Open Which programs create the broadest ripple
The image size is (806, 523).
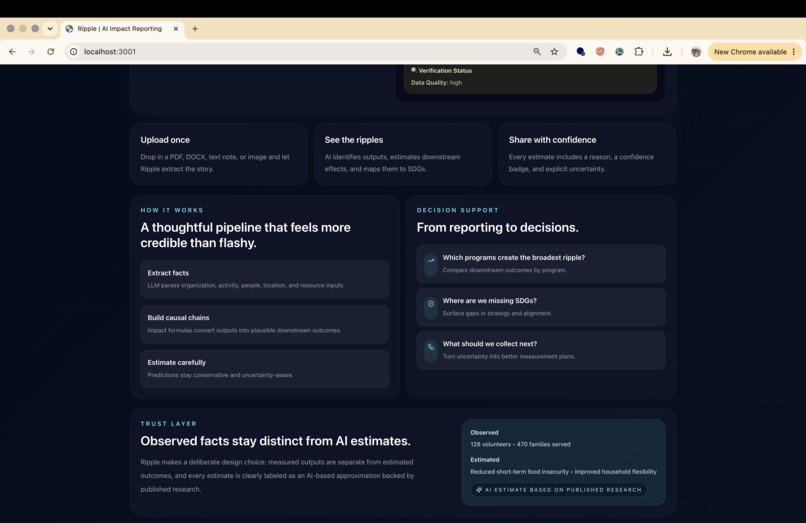541,264
